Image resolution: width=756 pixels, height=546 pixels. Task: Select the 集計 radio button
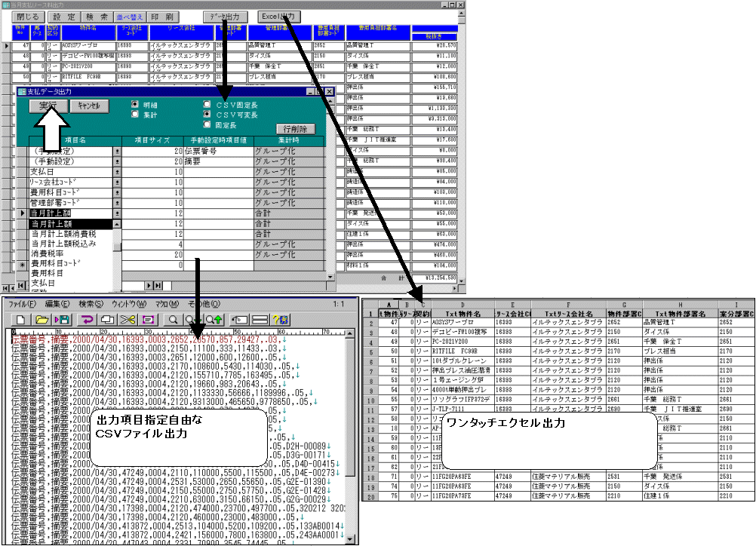[135, 115]
